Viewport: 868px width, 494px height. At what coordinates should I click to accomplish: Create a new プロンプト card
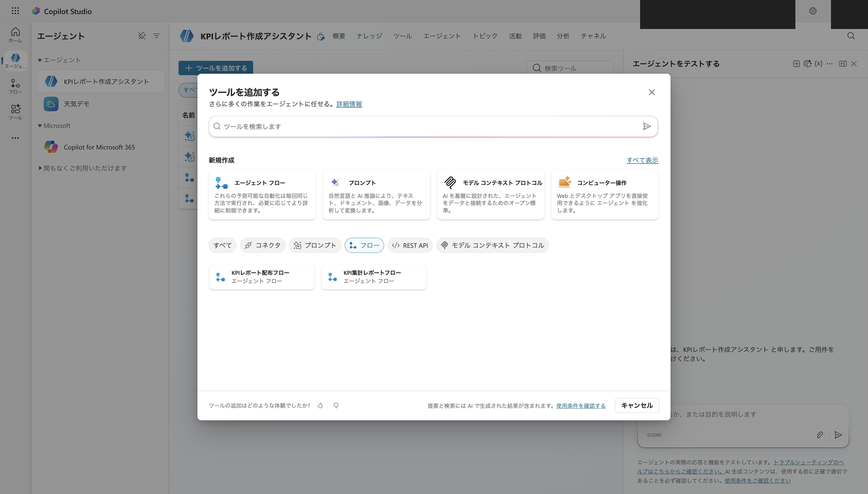[376, 195]
